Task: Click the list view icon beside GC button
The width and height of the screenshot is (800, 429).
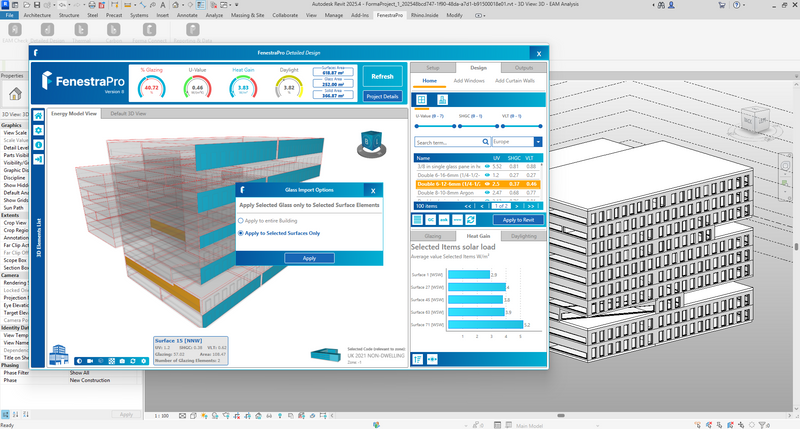Action: [417, 220]
